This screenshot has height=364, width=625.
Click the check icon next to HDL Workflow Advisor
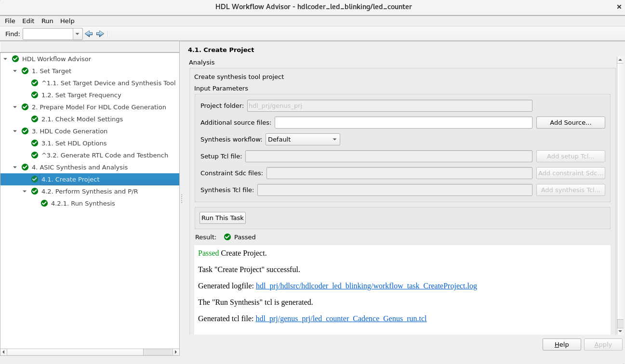point(15,59)
